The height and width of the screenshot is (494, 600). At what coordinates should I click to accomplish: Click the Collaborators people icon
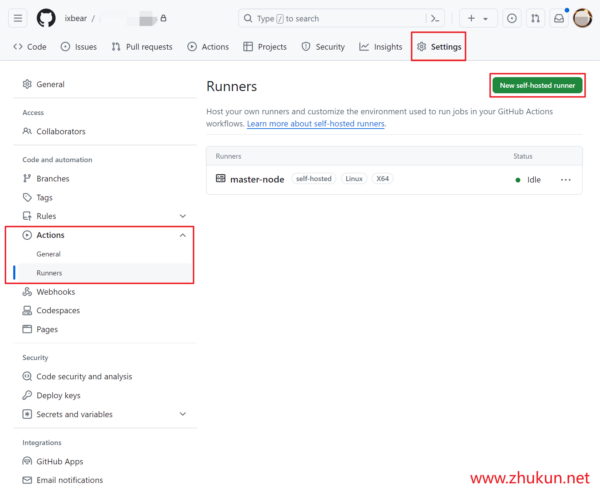click(27, 131)
